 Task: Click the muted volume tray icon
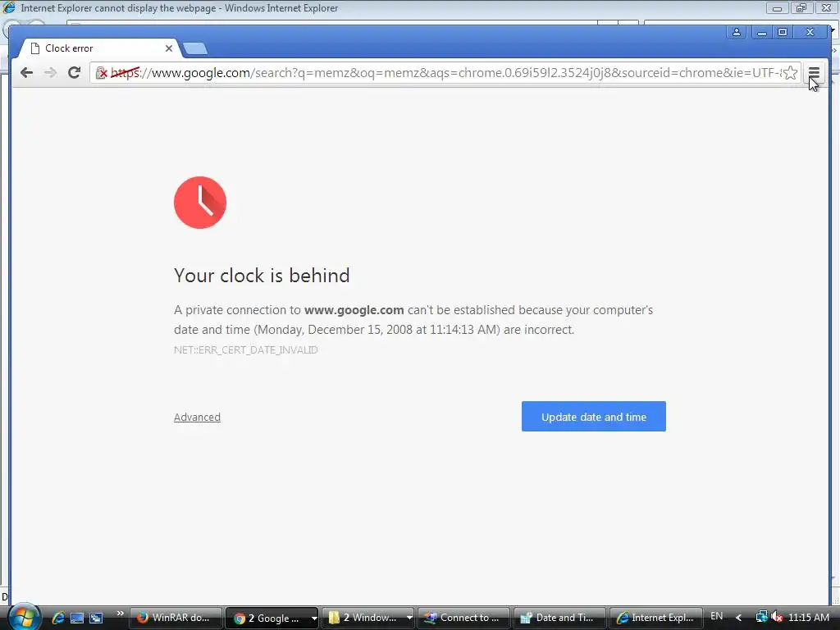pyautogui.click(x=777, y=617)
